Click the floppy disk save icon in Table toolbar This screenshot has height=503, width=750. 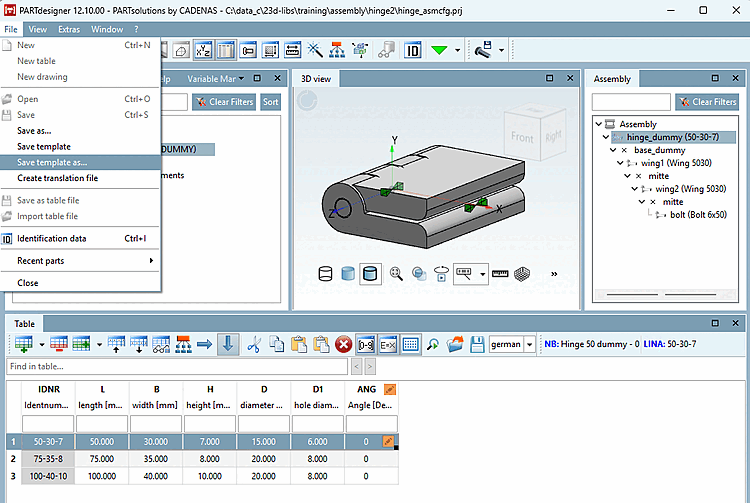pyautogui.click(x=477, y=344)
